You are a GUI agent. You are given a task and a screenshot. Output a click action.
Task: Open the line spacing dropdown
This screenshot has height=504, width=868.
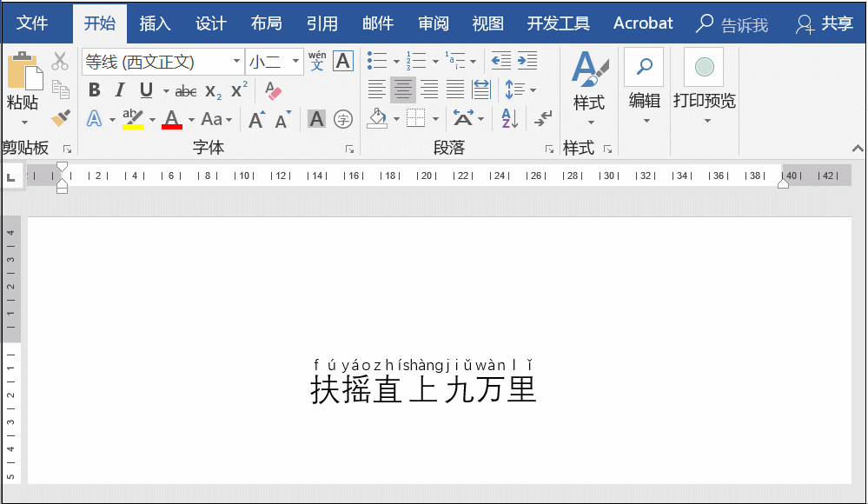coord(520,90)
